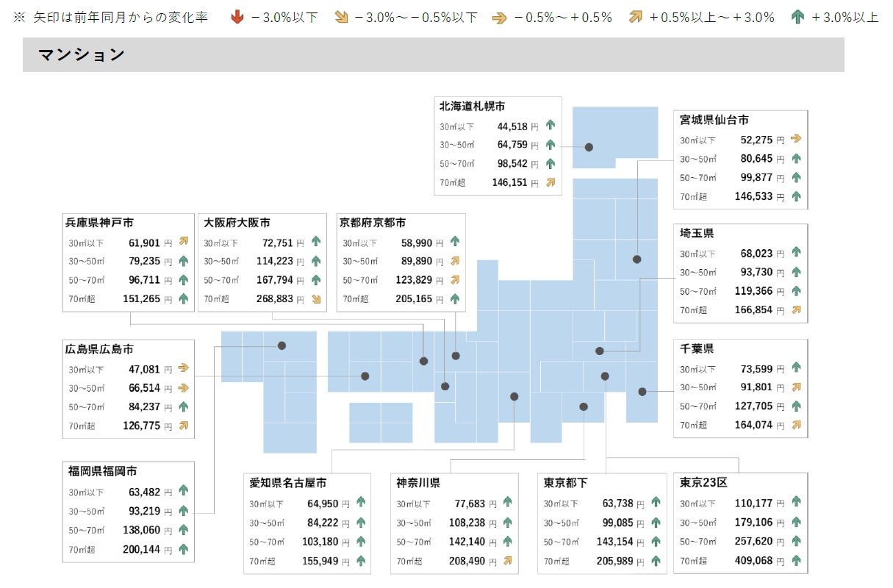Click green up arrow beside 409,068 円

pyautogui.click(x=796, y=561)
